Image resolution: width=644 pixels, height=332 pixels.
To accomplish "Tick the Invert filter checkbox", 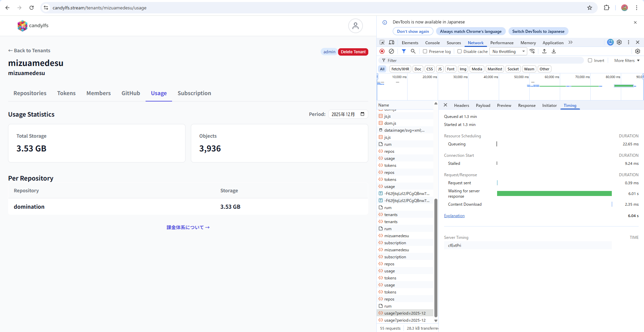I will tap(590, 61).
